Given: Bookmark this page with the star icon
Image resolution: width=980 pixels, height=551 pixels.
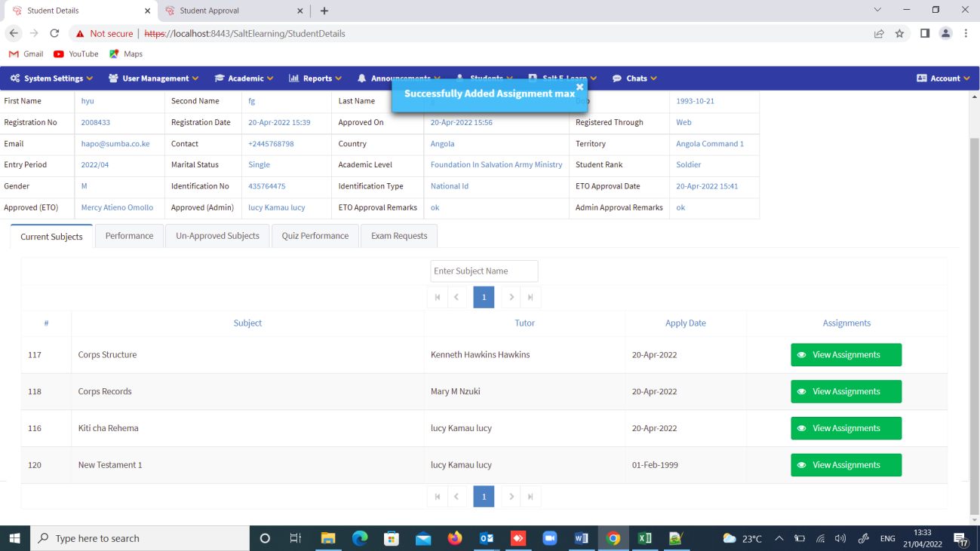Looking at the screenshot, I should click(899, 33).
